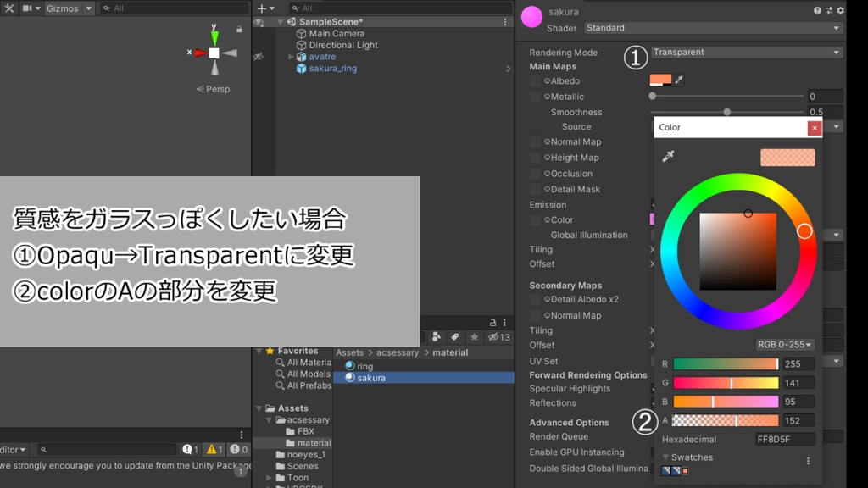Click Hierarchy search field
Screen dimensions: 868x488
[x=400, y=8]
